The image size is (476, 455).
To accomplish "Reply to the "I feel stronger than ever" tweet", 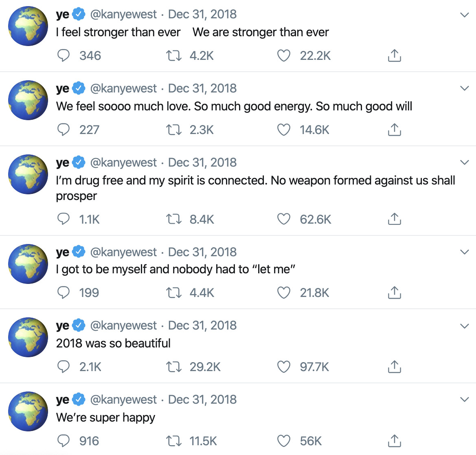I will pos(64,55).
